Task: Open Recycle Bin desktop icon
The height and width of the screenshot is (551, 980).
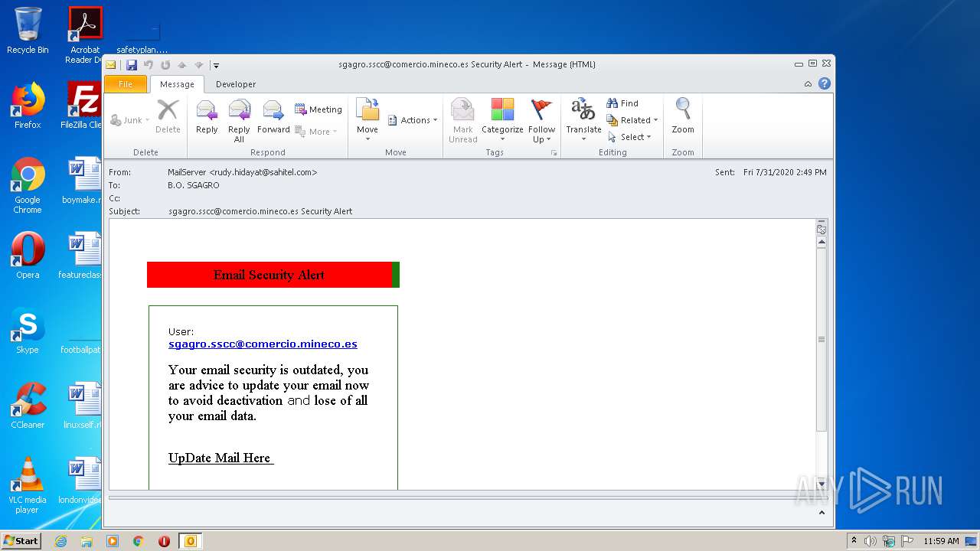Action: click(28, 31)
